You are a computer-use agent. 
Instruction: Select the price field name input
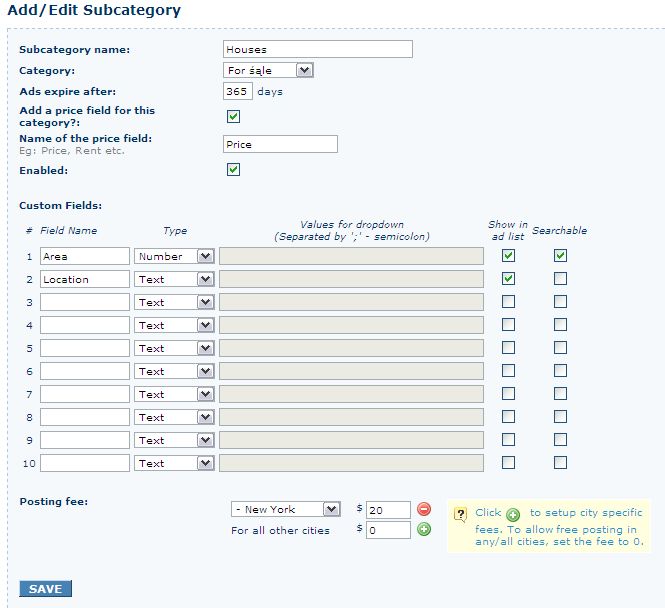280,144
